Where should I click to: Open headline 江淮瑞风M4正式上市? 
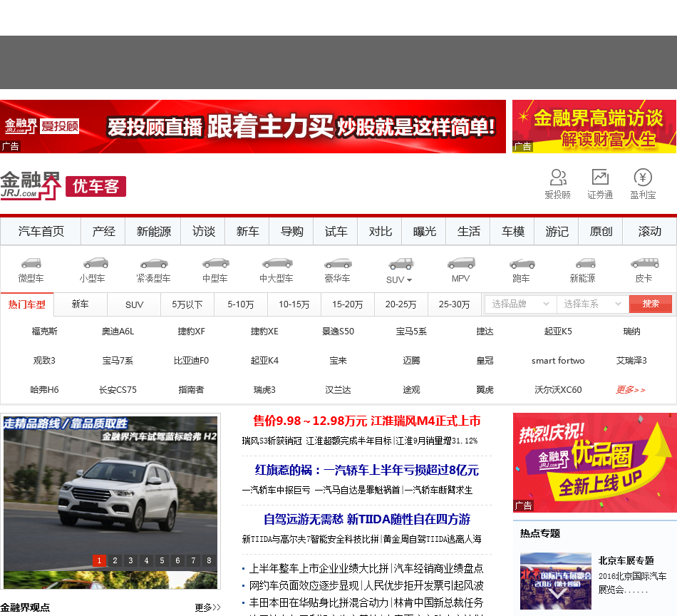366,421
